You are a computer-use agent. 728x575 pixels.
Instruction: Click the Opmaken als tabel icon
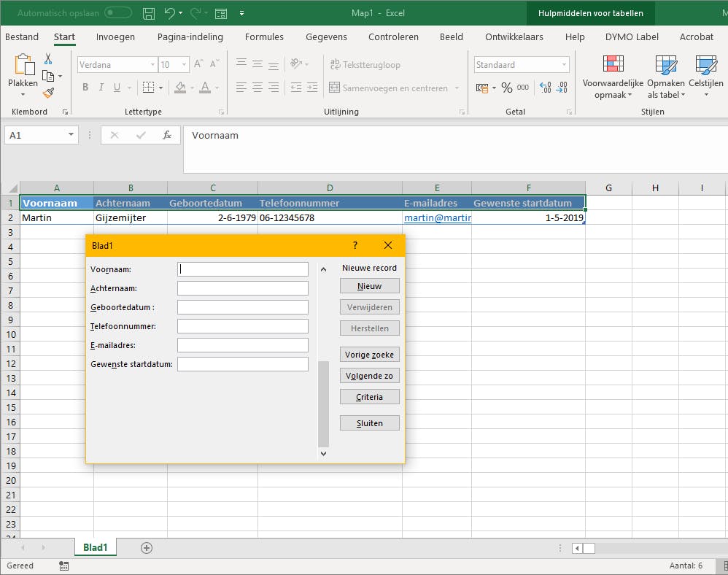[x=665, y=66]
